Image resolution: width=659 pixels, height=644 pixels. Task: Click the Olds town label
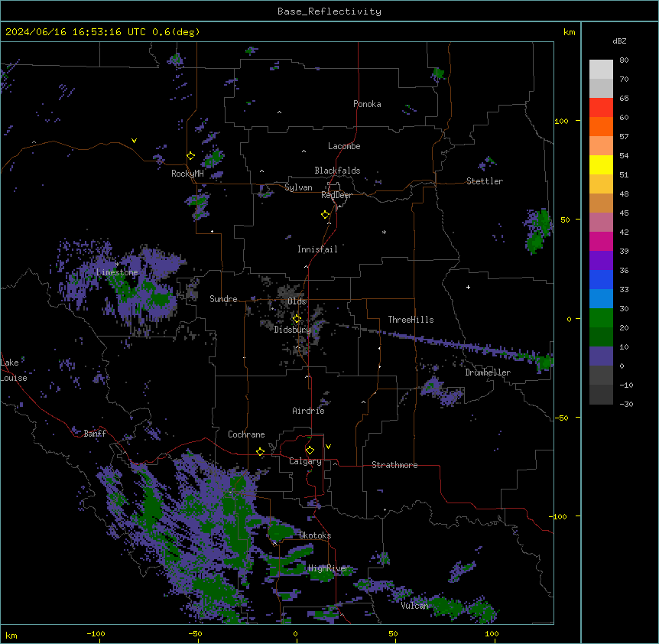[297, 301]
